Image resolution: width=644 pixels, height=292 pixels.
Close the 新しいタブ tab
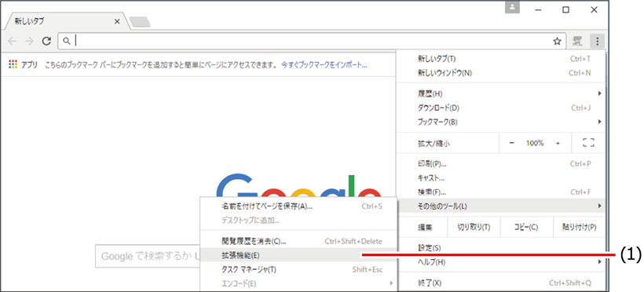[x=117, y=21]
